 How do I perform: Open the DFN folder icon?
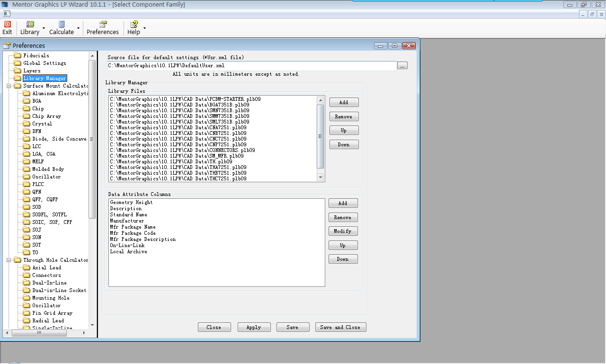tap(27, 131)
